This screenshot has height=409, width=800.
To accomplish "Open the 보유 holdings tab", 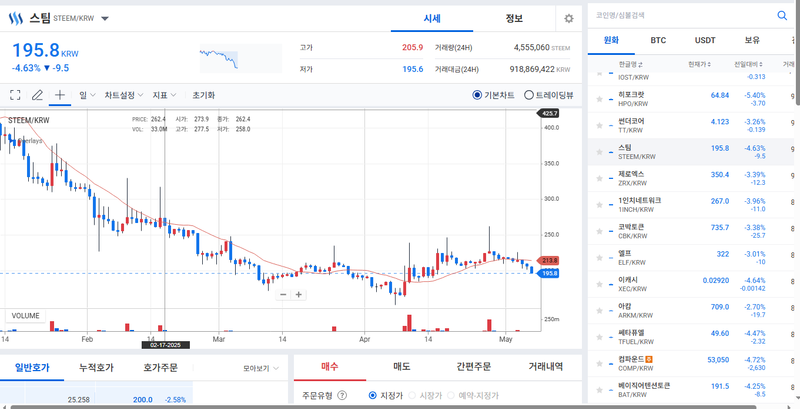I will [x=752, y=40].
